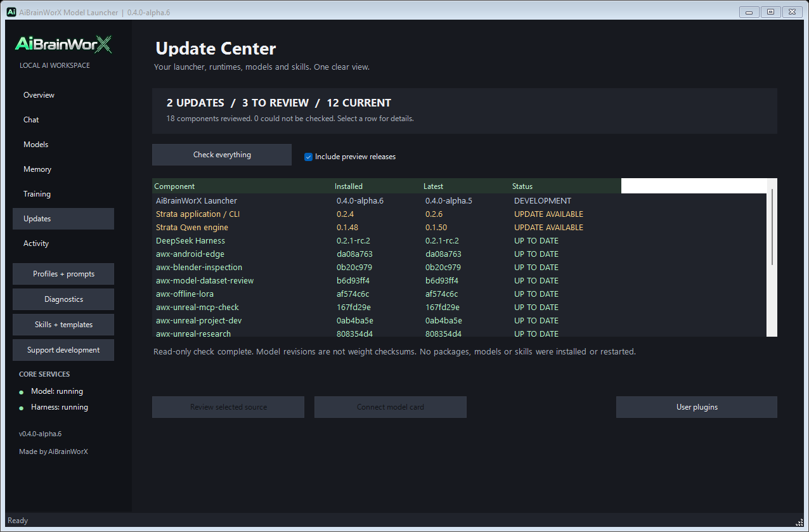
Task: Select awx-unreal-mcp-check row
Action: 460,308
